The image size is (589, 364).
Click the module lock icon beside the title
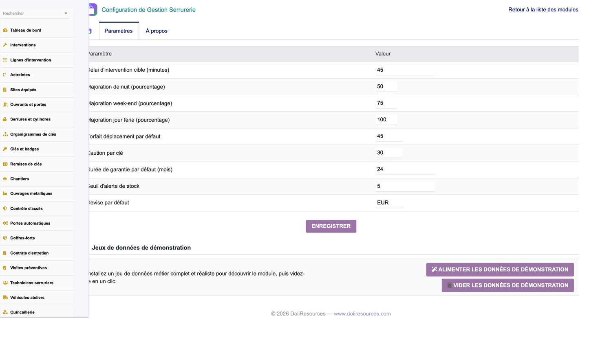click(93, 9)
